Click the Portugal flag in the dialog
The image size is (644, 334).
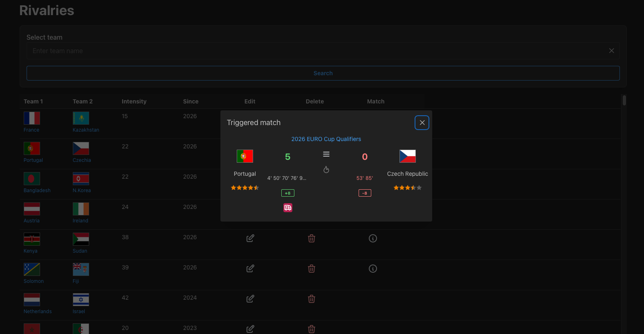tap(245, 156)
